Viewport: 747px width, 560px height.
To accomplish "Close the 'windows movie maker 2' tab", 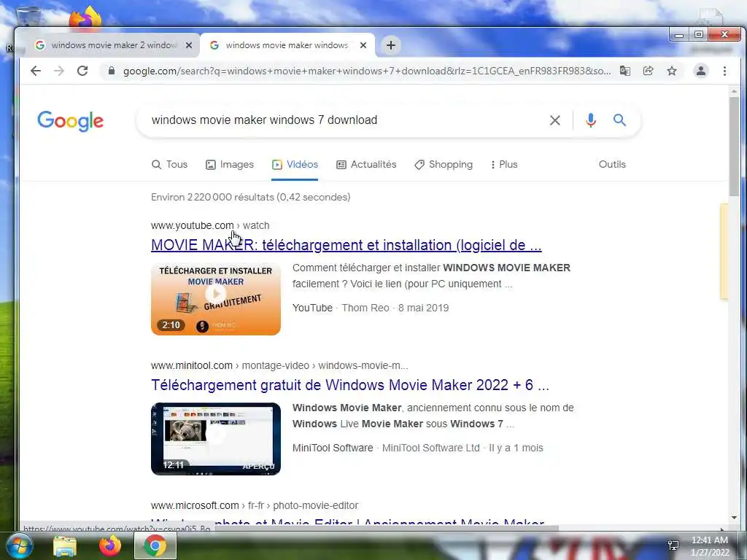I will point(189,45).
